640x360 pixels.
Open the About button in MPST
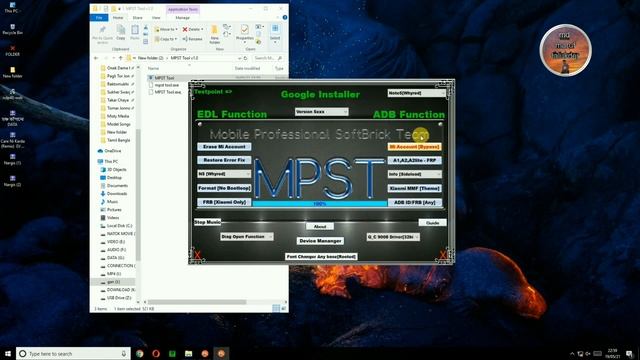pyautogui.click(x=320, y=227)
